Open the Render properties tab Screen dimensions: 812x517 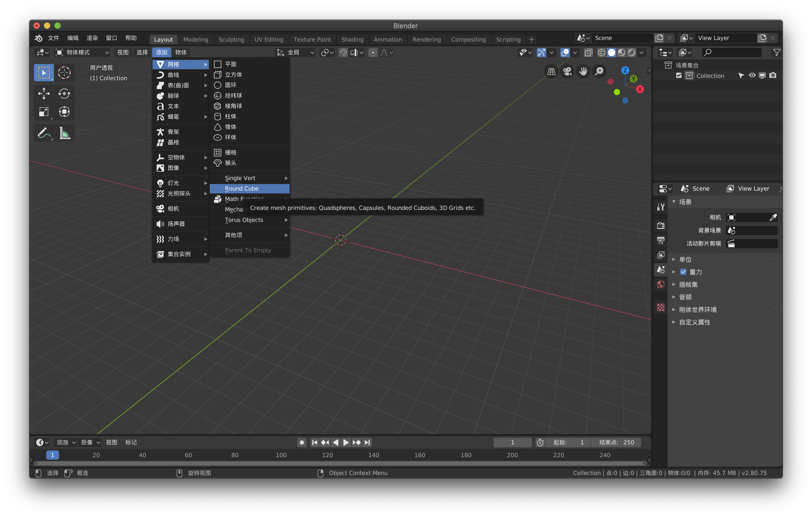point(661,226)
